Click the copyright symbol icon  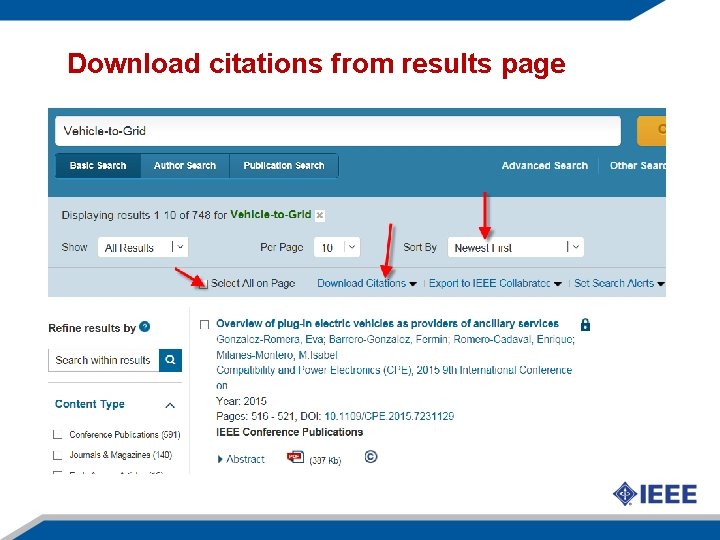[371, 457]
